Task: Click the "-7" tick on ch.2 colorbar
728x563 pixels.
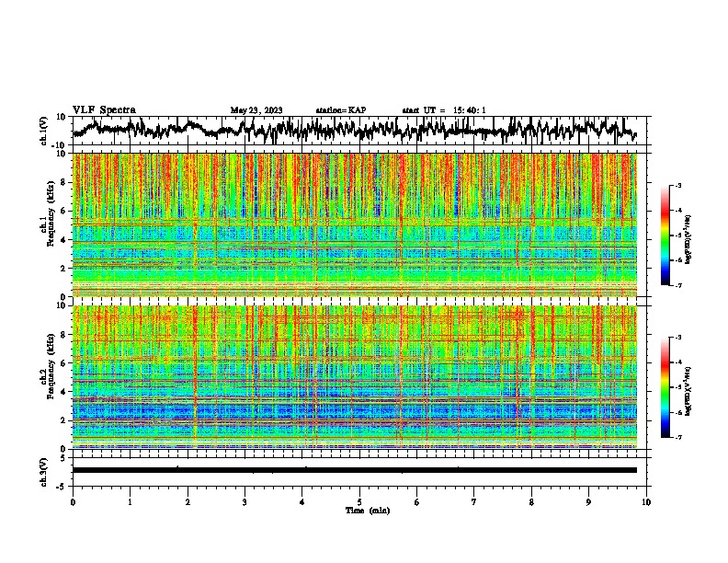Action: click(x=678, y=437)
